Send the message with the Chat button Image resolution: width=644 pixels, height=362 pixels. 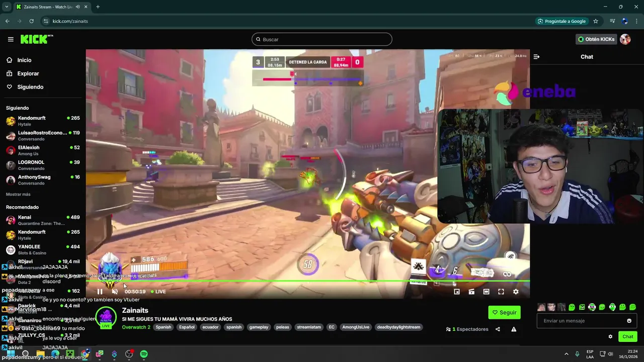[628, 337]
